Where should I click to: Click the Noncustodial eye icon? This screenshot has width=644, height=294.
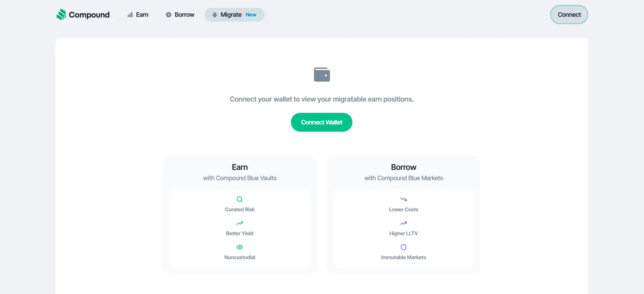[240, 247]
